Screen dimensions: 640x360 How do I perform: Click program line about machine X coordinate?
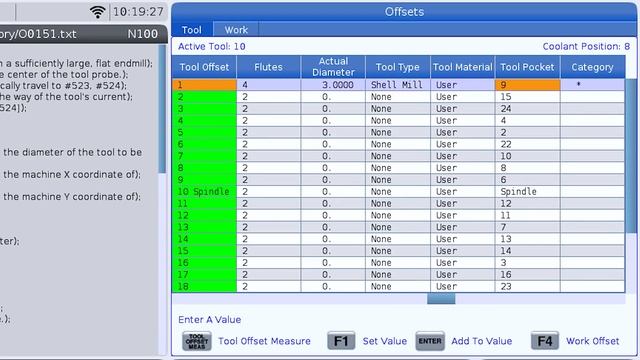[x=71, y=174]
